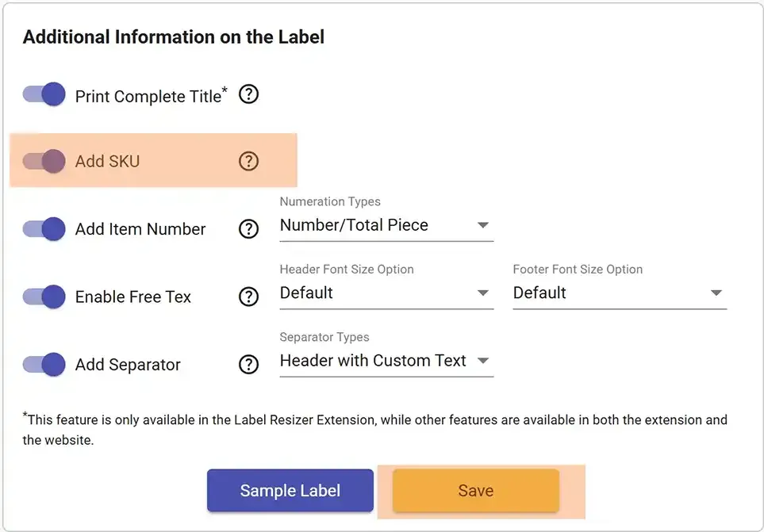Expand the Header Font Size Option dropdown

tap(386, 293)
